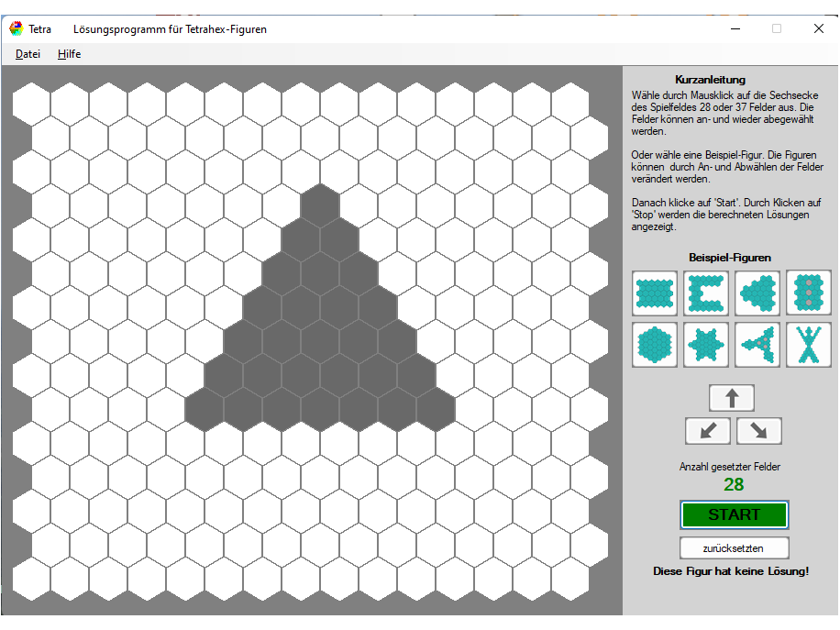
Task: Click the "Anzahl gesetzter Felder" label
Action: click(x=730, y=467)
